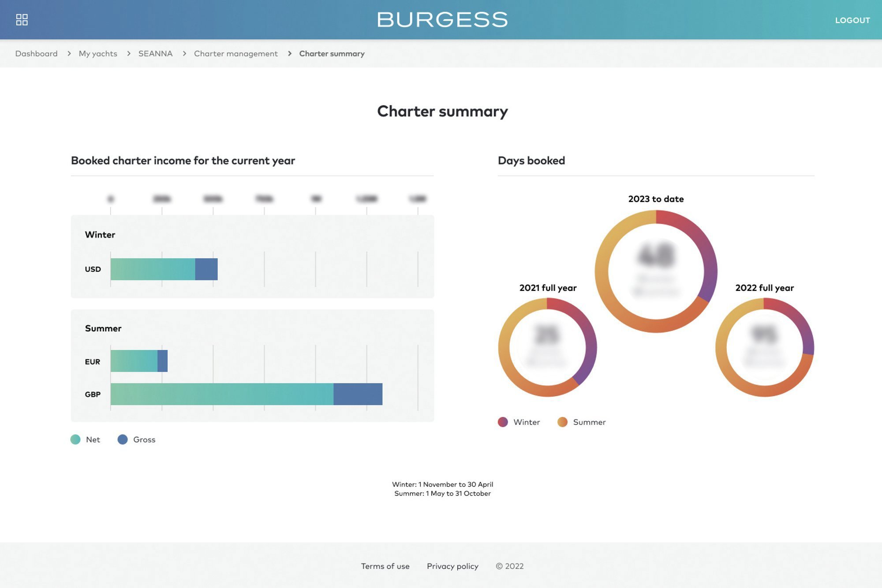Open the grid menu icon in the header
882x588 pixels.
22,20
